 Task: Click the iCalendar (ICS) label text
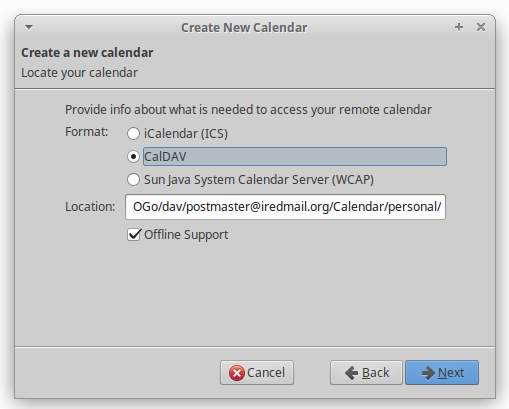(186, 134)
